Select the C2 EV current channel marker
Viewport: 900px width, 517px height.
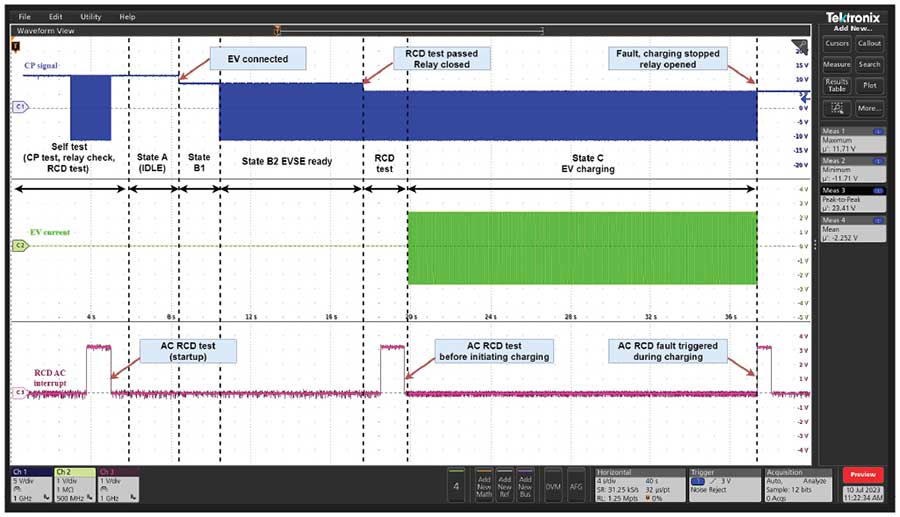pos(19,245)
